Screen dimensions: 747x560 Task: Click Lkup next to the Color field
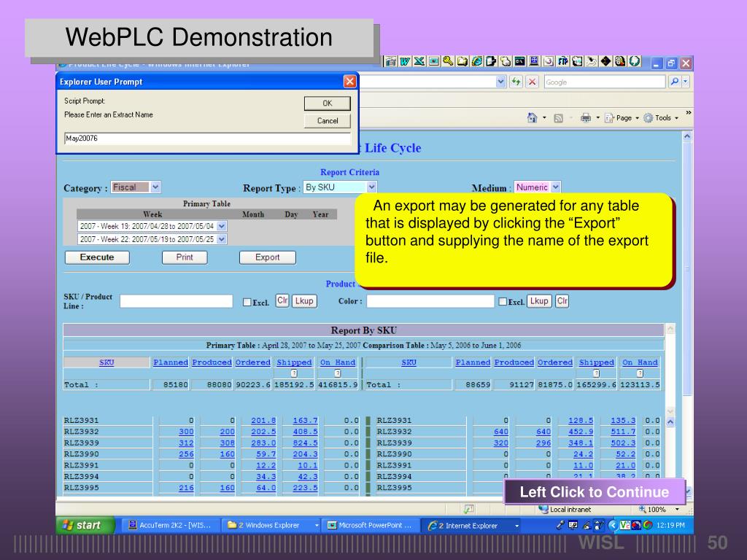[x=539, y=301]
